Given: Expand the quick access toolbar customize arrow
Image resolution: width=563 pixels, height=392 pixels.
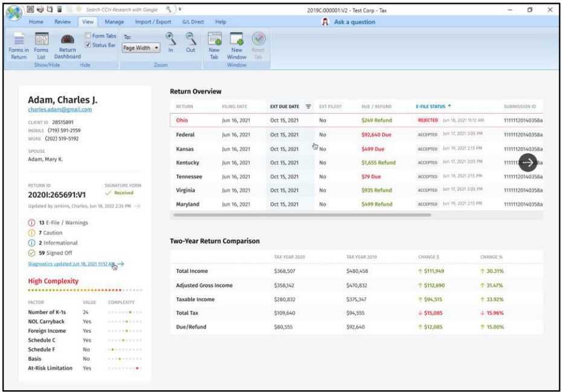Looking at the screenshot, I should tap(180, 9).
